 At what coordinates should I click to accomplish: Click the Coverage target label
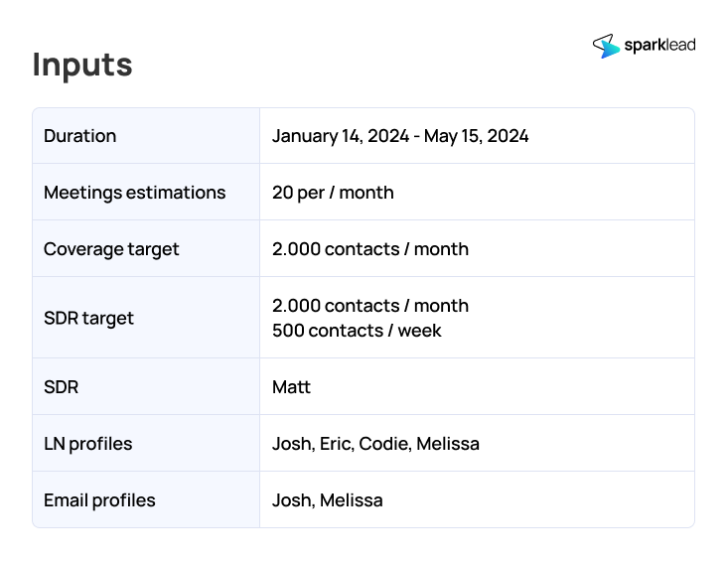[x=111, y=249]
